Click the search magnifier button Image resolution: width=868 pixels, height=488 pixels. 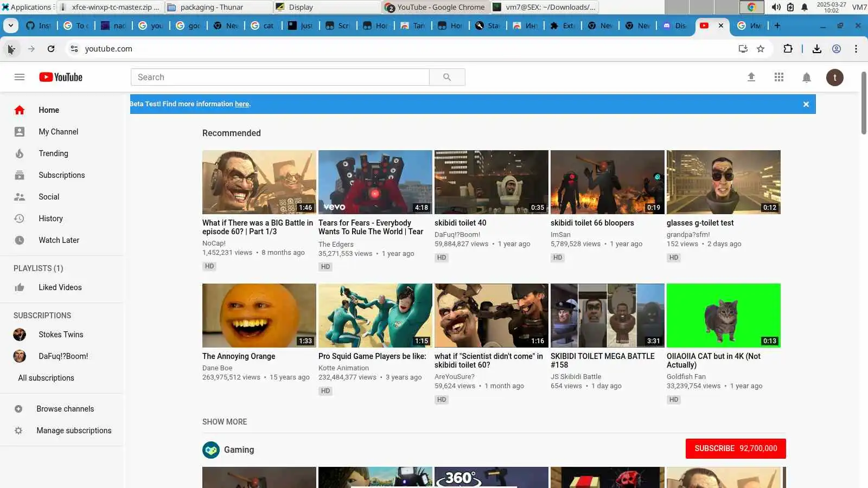point(447,77)
